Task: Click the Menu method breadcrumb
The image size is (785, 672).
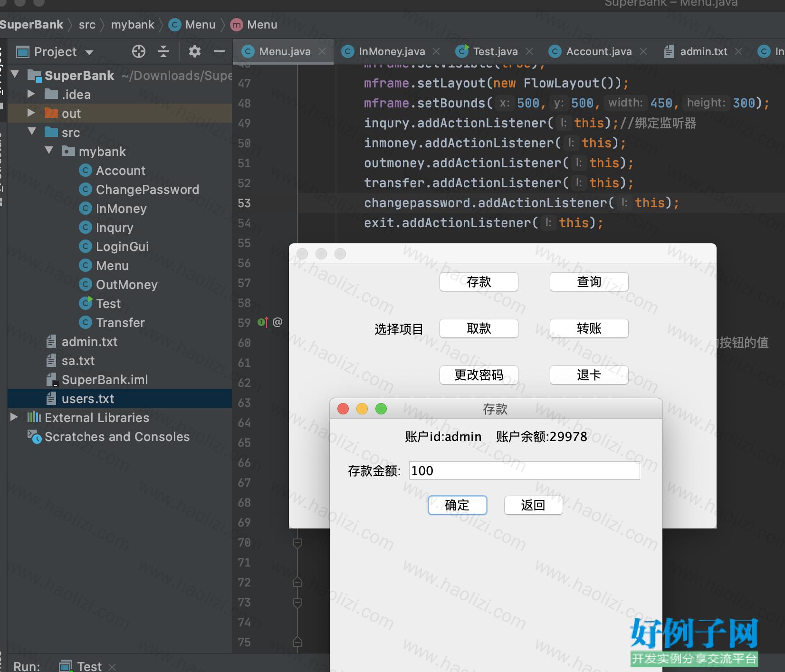Action: 254,25
